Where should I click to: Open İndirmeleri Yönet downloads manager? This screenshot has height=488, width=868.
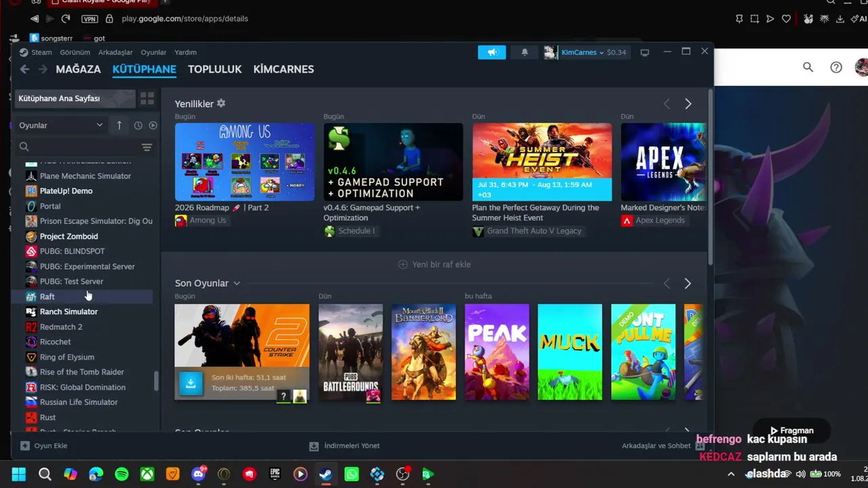click(344, 446)
